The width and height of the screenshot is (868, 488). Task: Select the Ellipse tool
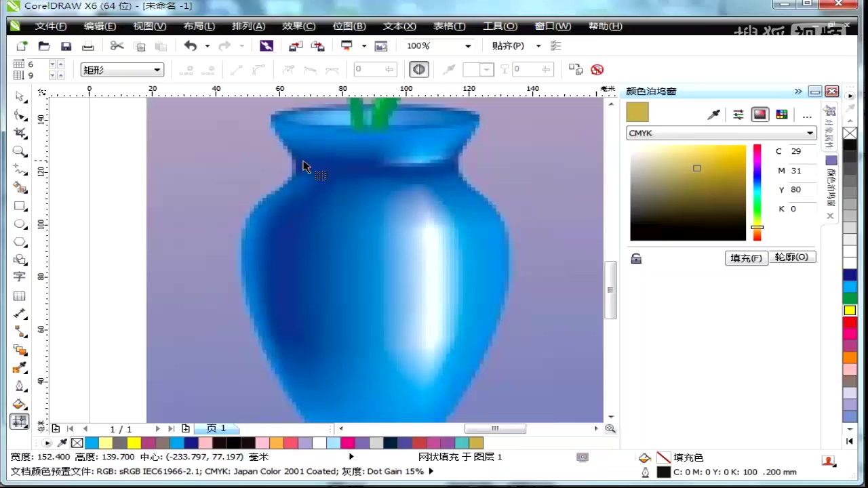coord(20,224)
